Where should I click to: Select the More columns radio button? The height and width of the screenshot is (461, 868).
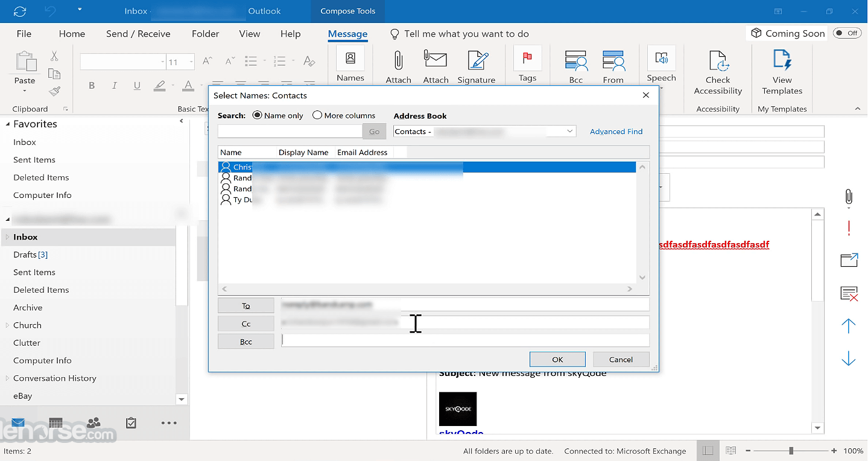pos(317,115)
